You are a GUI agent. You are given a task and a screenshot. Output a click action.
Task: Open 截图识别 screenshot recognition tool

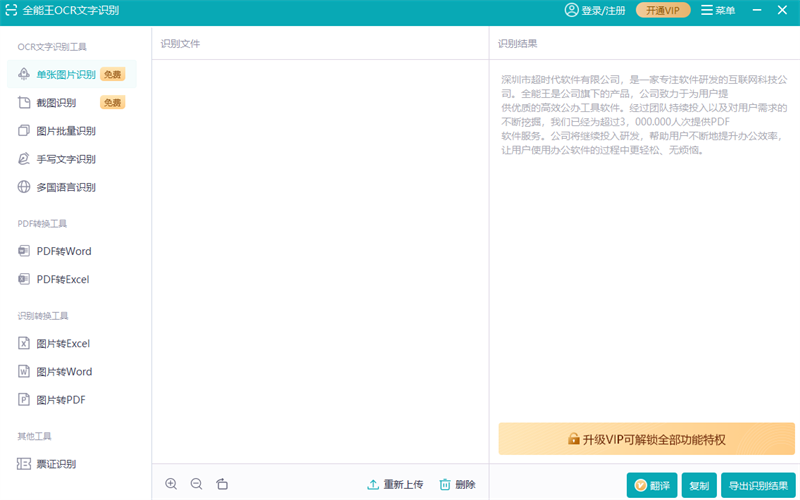[56, 102]
